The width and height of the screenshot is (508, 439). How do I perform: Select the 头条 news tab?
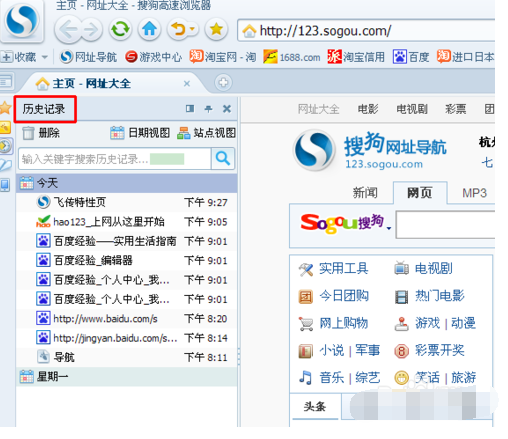(x=315, y=406)
